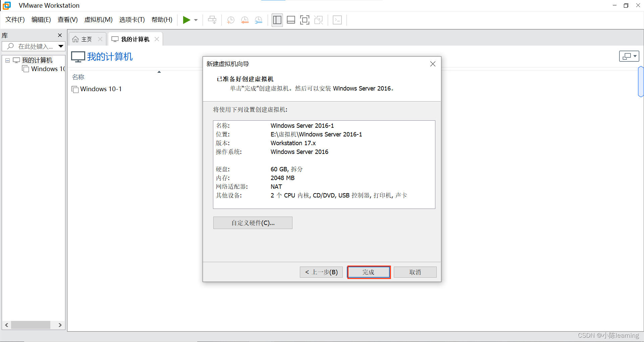
Task: Click the green Power On play icon
Action: pos(186,20)
